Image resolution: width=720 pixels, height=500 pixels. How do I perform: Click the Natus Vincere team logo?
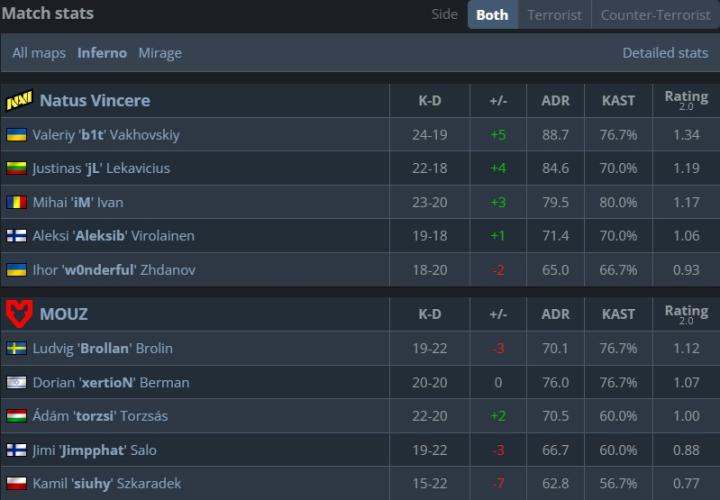coord(18,101)
